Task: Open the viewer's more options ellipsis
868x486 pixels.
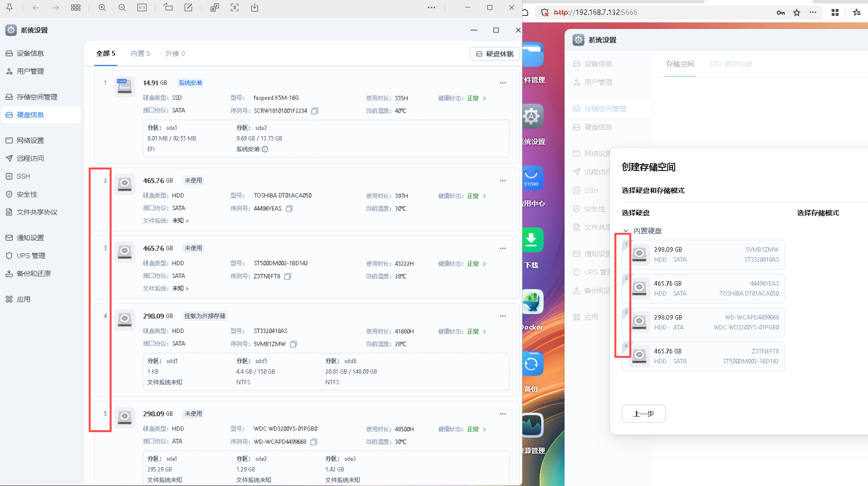Action: 432,7
